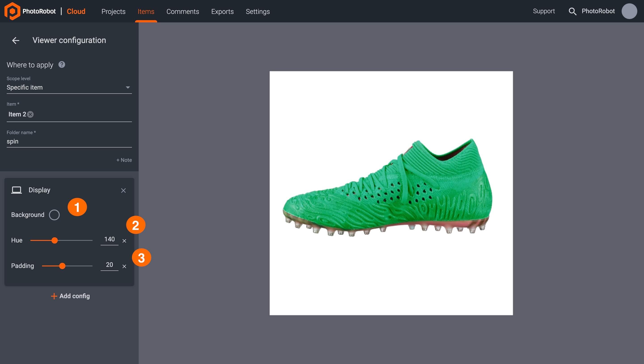Click the help question mark icon
Viewport: 644px width, 364px height.
pos(62,64)
